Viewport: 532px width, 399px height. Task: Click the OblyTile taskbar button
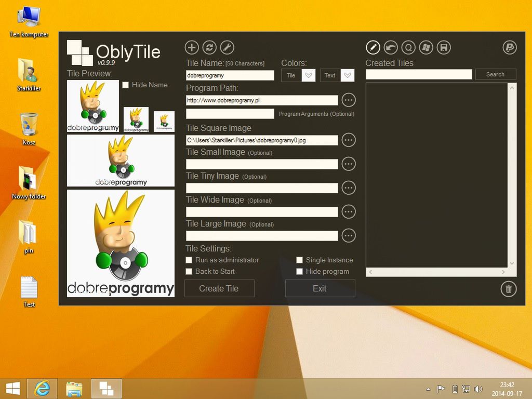(106, 389)
